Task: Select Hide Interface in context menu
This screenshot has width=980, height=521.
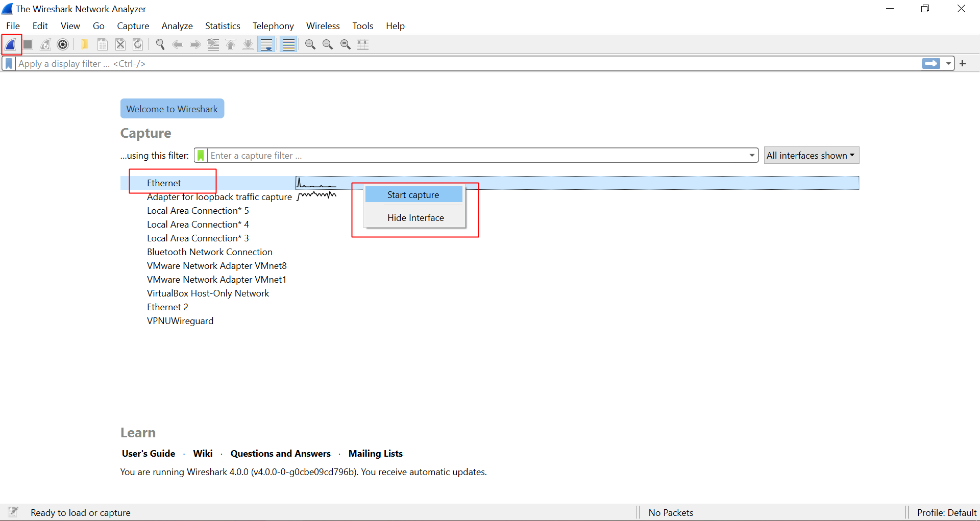Action: click(x=415, y=218)
